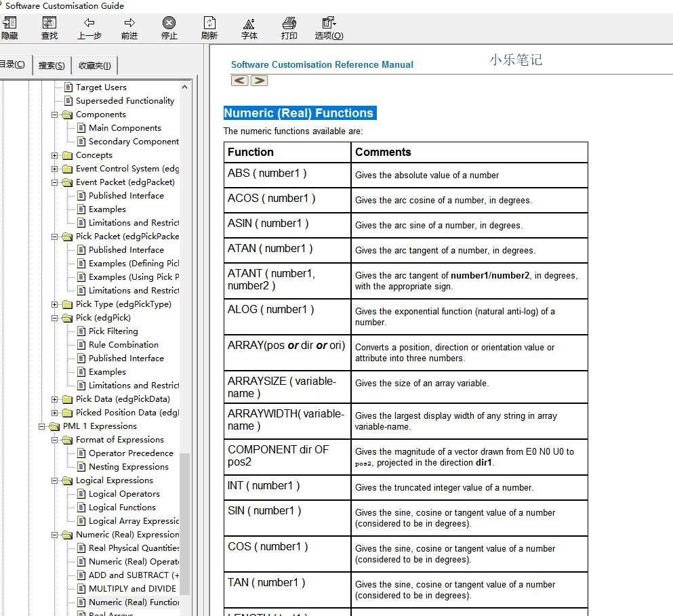673x616 pixels.
Task: Open the Secondary Component topic
Action: 134,142
